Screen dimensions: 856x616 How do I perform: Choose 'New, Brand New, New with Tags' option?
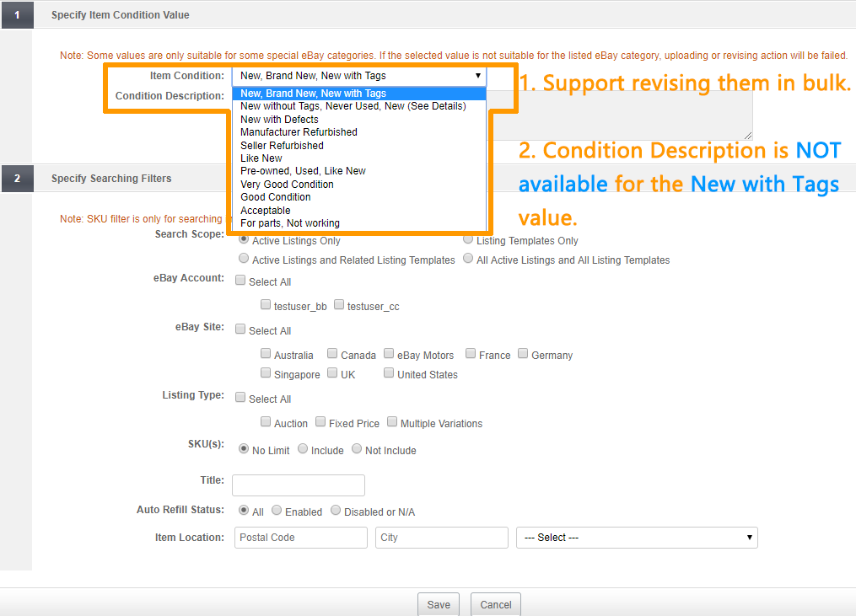(x=359, y=94)
